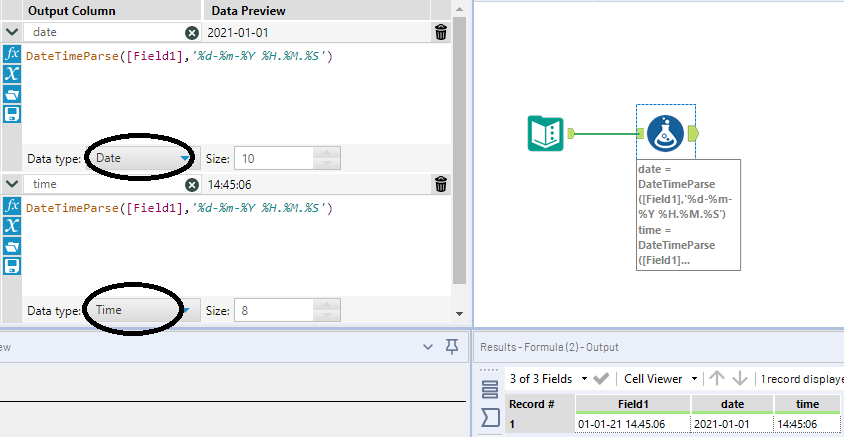Image resolution: width=844 pixels, height=437 pixels.
Task: Collapse the time expression section
Action: coord(11,185)
